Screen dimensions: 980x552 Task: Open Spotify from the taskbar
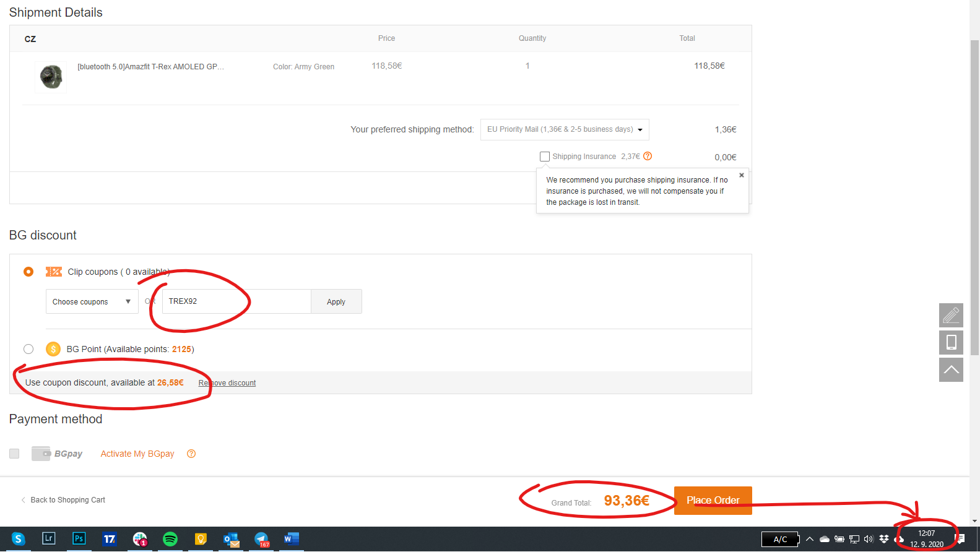click(170, 539)
